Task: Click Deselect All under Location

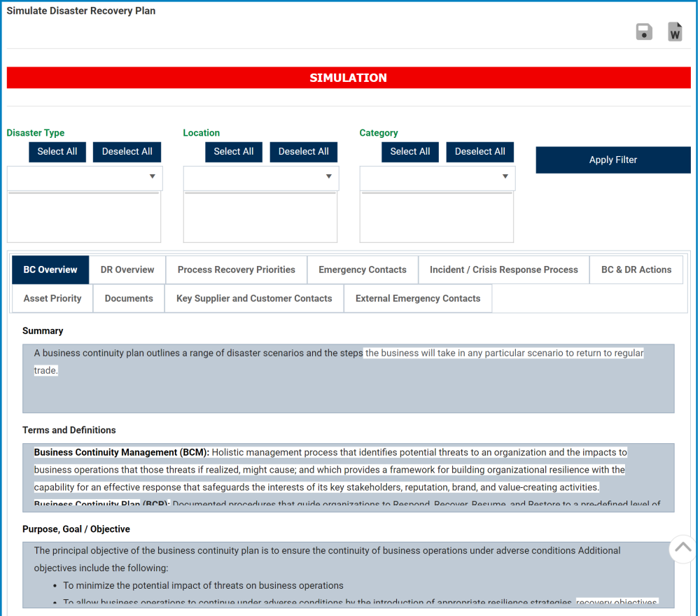Action: 303,152
